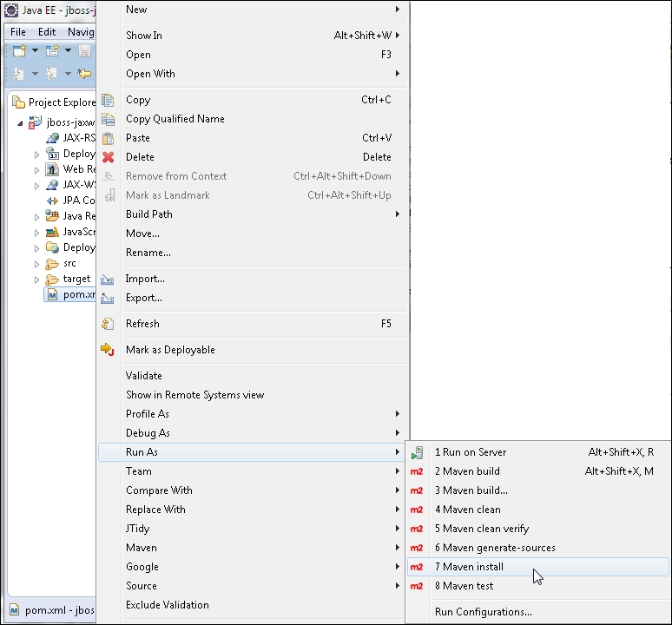Expand the Deployment Descriptor tree node
Screen dimensions: 672x625
coord(36,155)
